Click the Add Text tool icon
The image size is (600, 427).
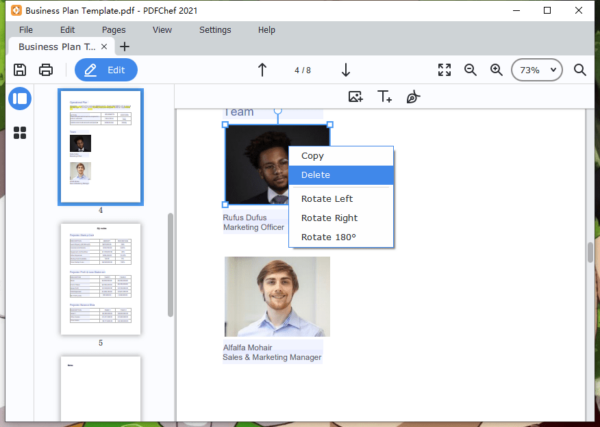pos(385,97)
